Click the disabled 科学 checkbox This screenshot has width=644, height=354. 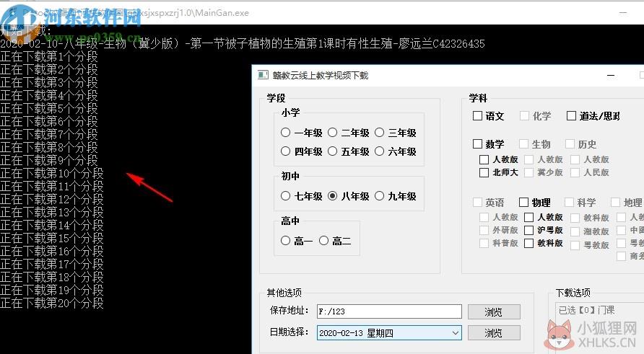tap(569, 202)
